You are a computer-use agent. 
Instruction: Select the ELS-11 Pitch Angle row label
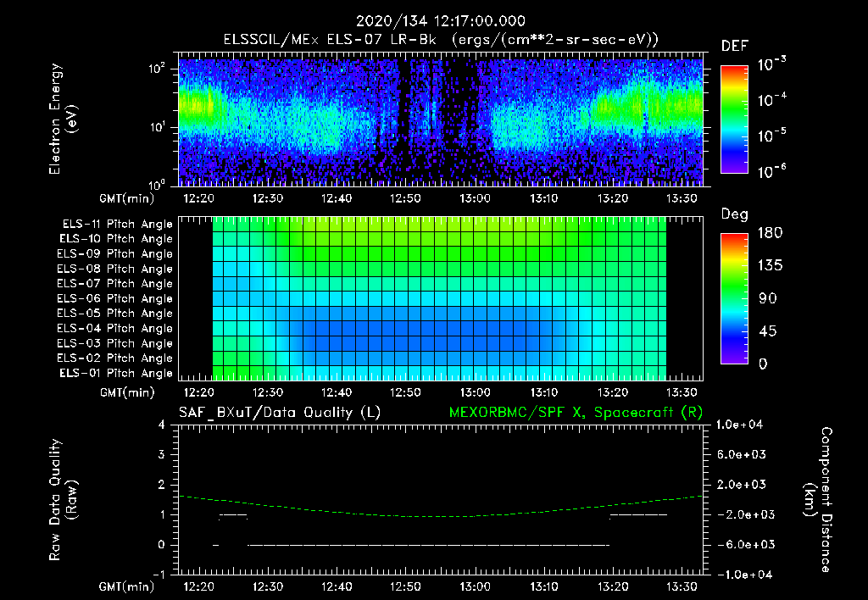[117, 225]
